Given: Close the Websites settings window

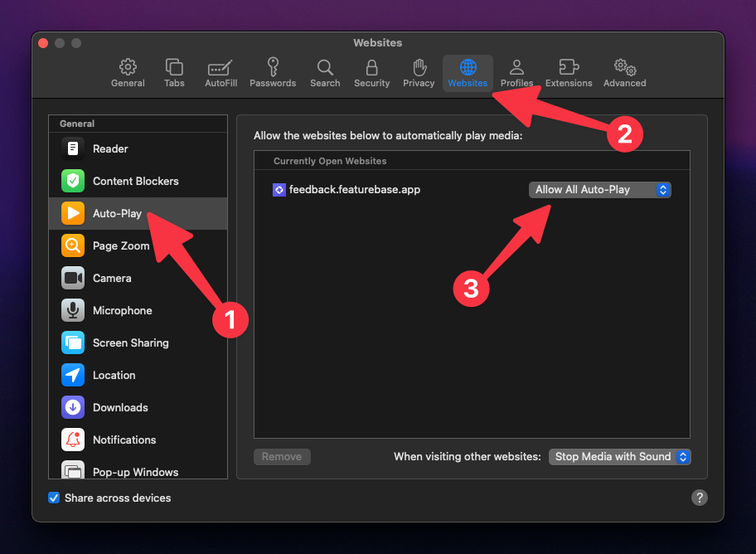Looking at the screenshot, I should tap(43, 43).
